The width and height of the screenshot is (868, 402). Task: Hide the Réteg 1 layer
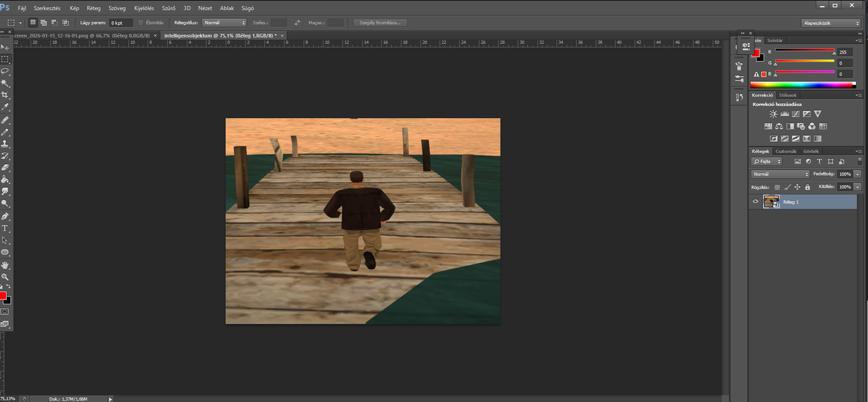click(x=755, y=201)
